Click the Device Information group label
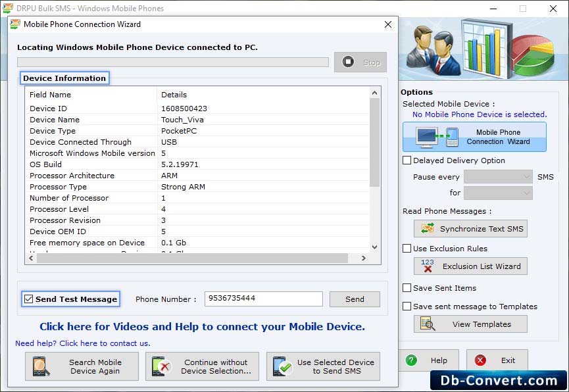The height and width of the screenshot is (392, 569). (64, 78)
